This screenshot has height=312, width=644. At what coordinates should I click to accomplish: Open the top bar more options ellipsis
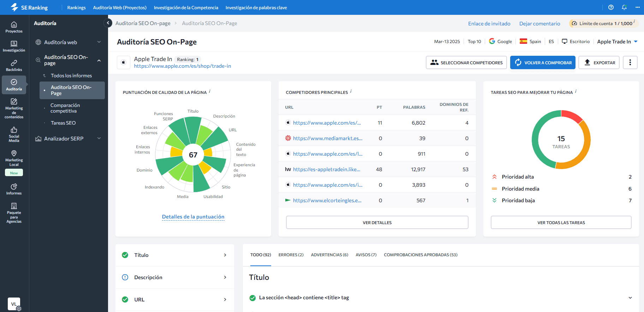click(638, 7)
